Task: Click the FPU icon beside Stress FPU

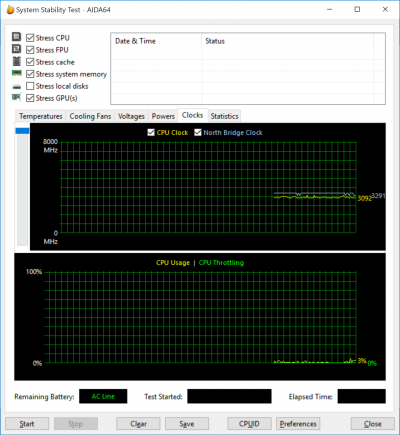Action: [x=17, y=49]
